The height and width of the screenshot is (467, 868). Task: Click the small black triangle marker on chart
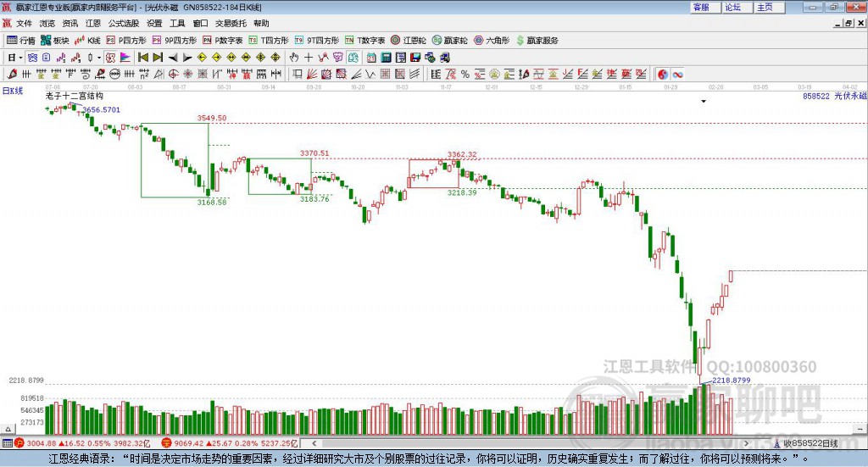click(704, 101)
